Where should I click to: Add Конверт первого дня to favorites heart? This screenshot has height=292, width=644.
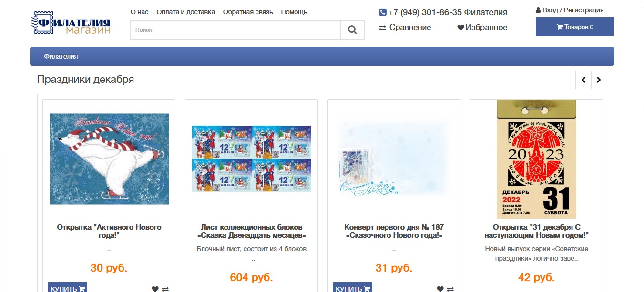pyautogui.click(x=440, y=289)
